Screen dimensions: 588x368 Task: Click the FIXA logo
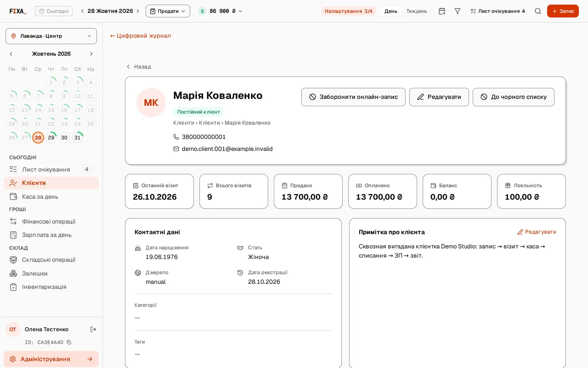coord(18,11)
